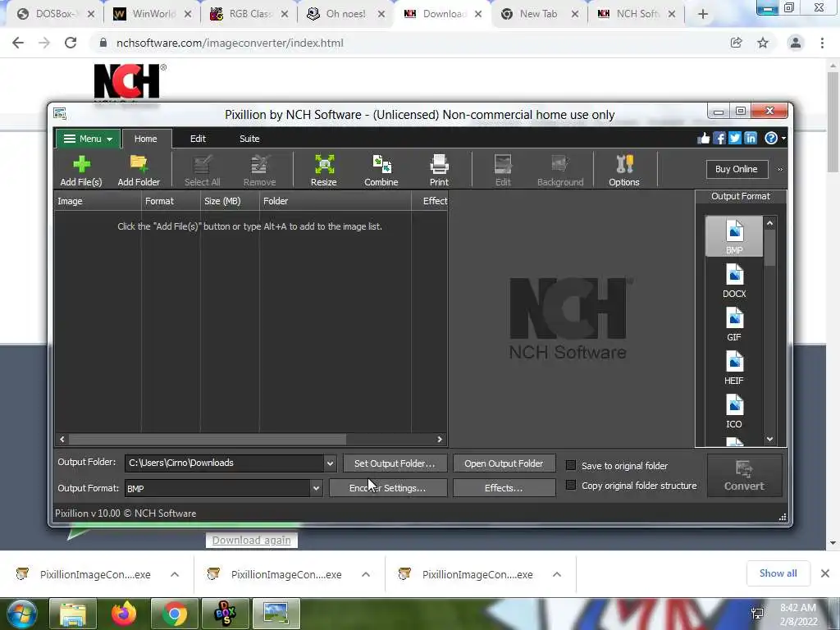Select HEIF output format icon
Screen dimensions: 840x630
[734, 367]
